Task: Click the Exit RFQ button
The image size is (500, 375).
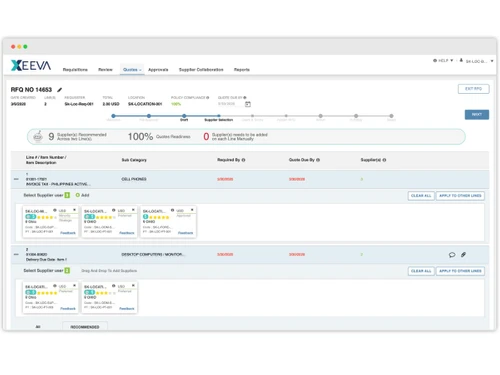Action: pos(473,89)
